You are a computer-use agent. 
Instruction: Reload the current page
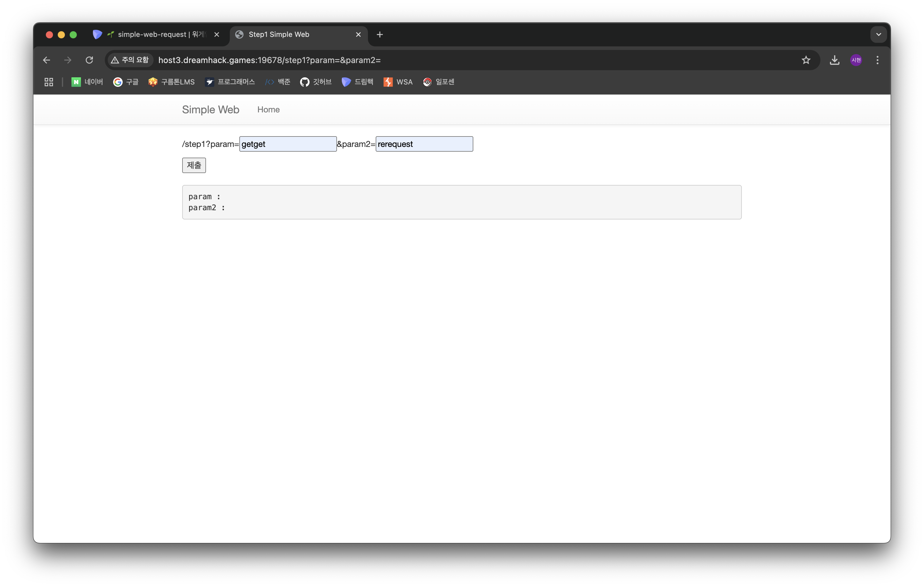89,60
